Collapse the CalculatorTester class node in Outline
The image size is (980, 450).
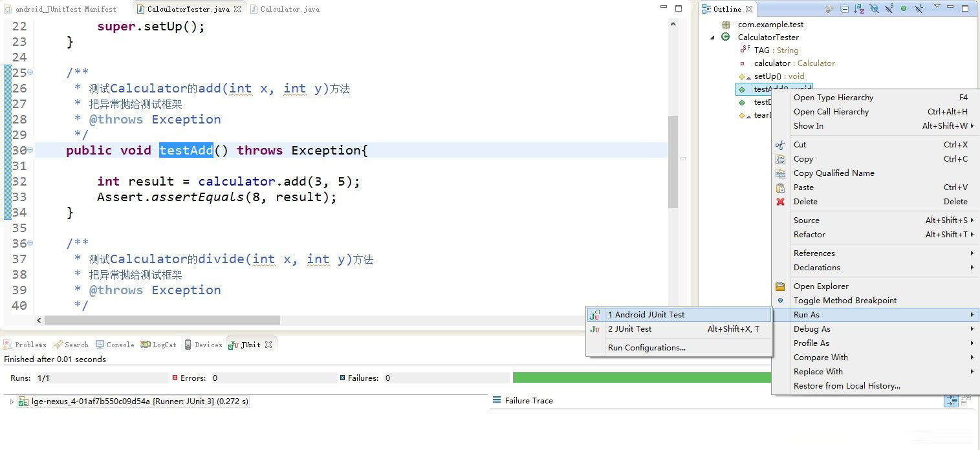(713, 37)
